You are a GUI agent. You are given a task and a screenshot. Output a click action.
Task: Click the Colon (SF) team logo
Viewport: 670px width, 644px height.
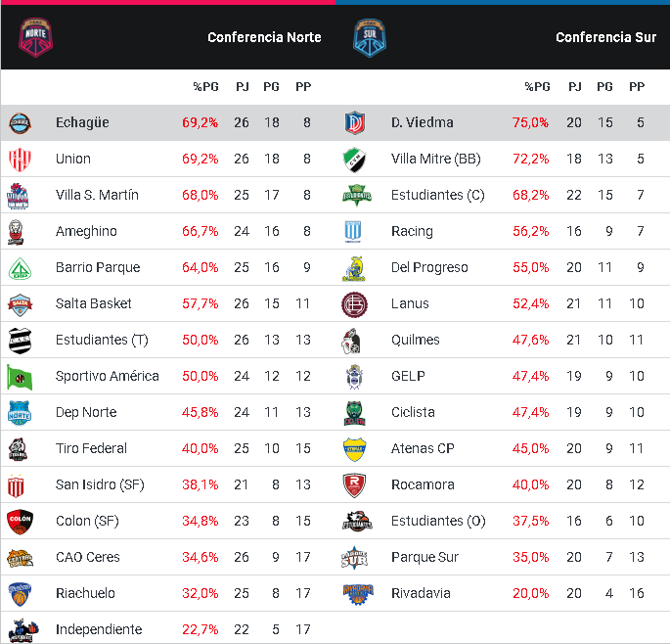21,522
